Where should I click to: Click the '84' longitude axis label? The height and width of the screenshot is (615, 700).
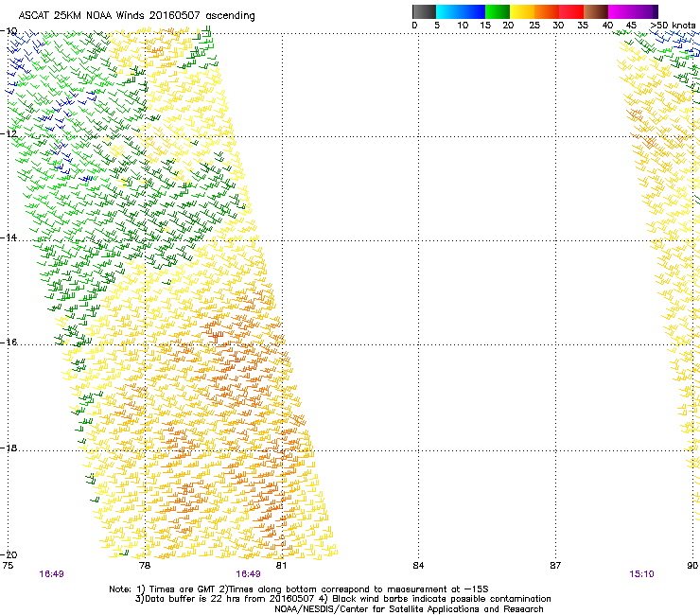(x=418, y=566)
